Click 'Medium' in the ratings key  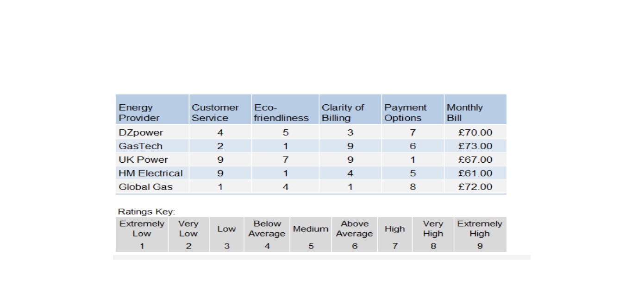click(x=311, y=229)
